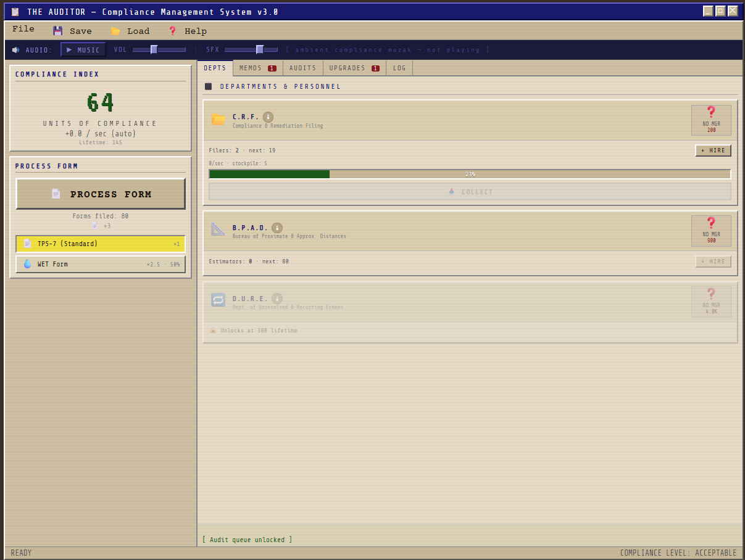
Task: Switch to the Memos tab
Action: tap(258, 68)
